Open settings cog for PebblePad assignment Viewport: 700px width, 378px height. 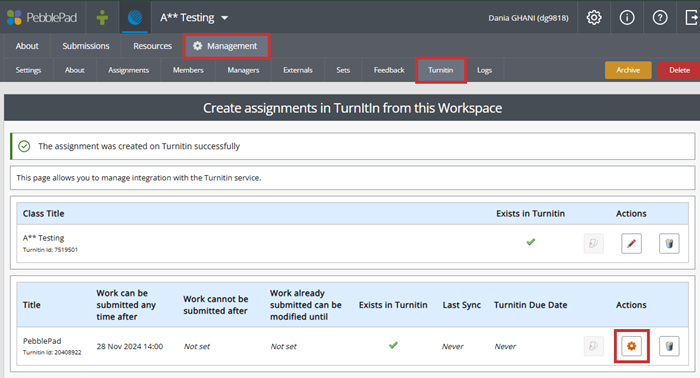631,346
